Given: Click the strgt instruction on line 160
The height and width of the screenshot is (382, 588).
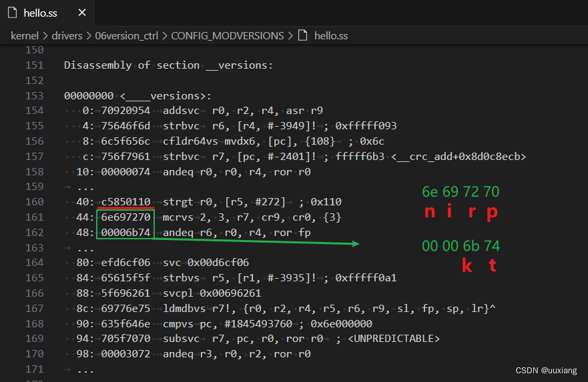Looking at the screenshot, I should pyautogui.click(x=178, y=202).
